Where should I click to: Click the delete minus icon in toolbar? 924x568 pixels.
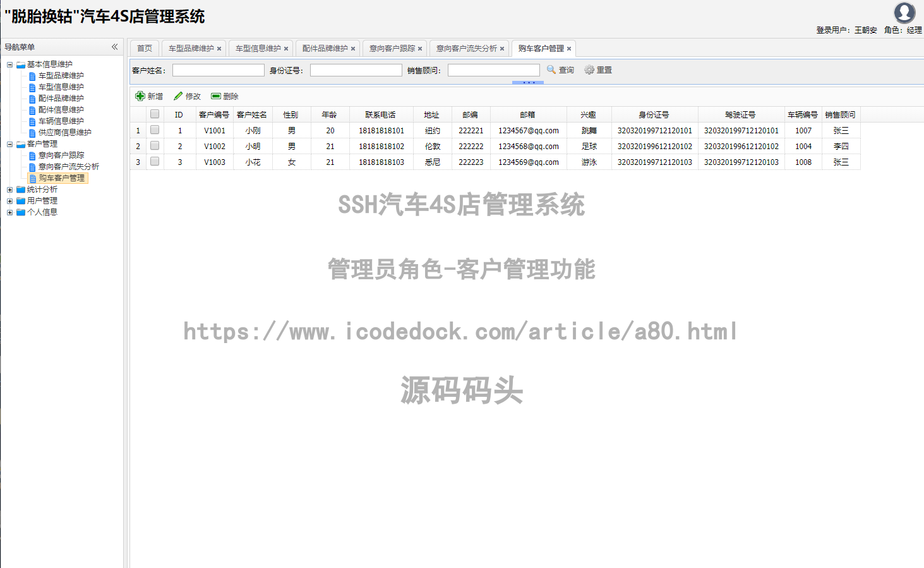(x=216, y=96)
